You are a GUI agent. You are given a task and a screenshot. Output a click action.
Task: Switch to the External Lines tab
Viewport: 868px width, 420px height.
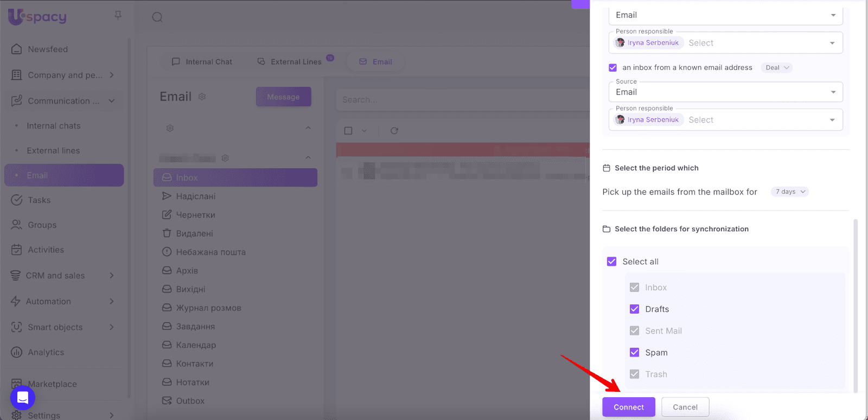(x=290, y=62)
